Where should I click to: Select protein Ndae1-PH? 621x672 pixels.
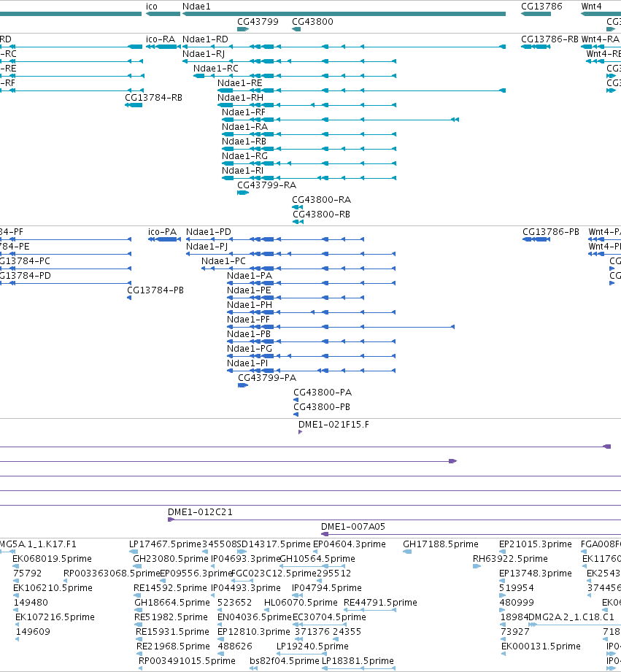[x=250, y=305]
